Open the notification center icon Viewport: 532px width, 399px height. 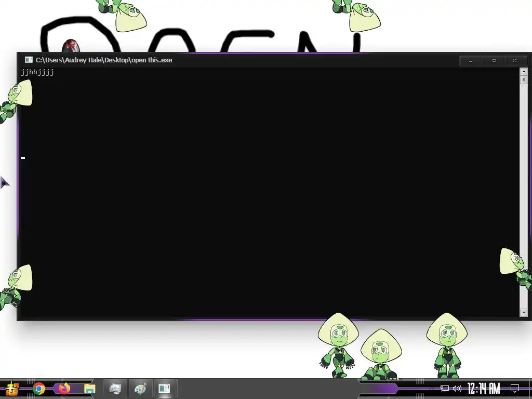[515, 389]
